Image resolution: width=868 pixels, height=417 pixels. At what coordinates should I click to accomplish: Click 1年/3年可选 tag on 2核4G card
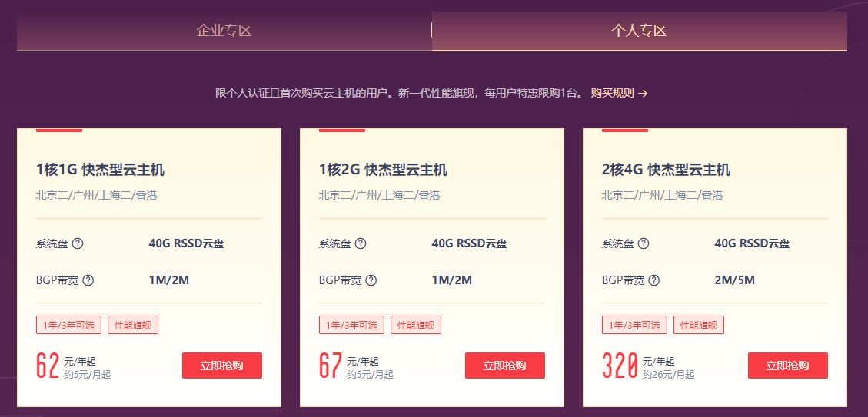coord(635,325)
